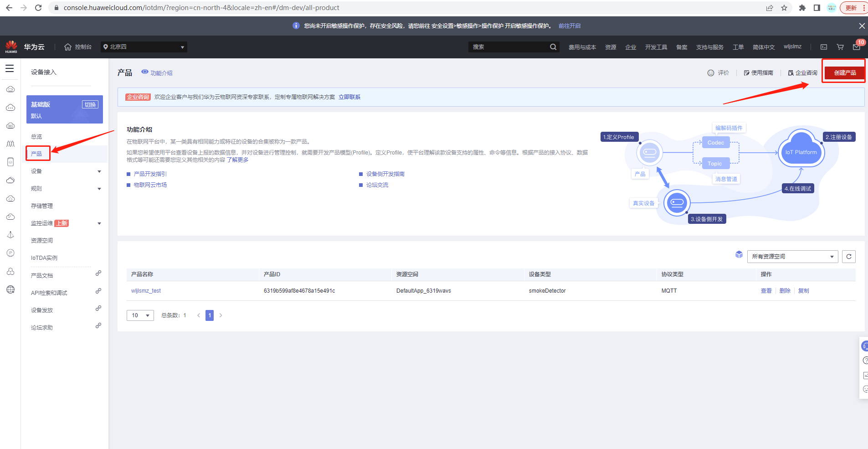Image resolution: width=868 pixels, height=449 pixels.
Task: Open 存储管理 in the sidebar
Action: [x=42, y=206]
